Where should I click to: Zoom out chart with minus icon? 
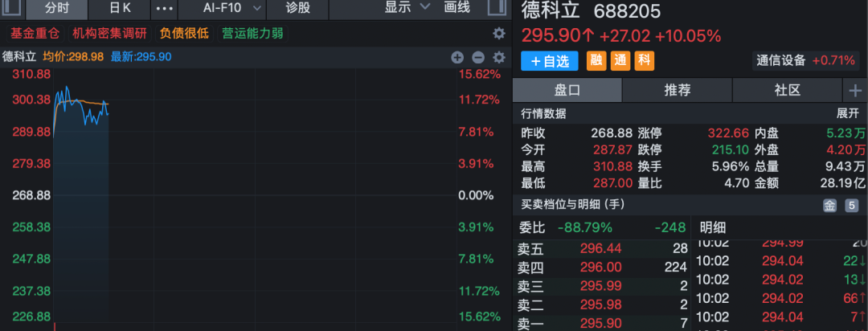478,57
